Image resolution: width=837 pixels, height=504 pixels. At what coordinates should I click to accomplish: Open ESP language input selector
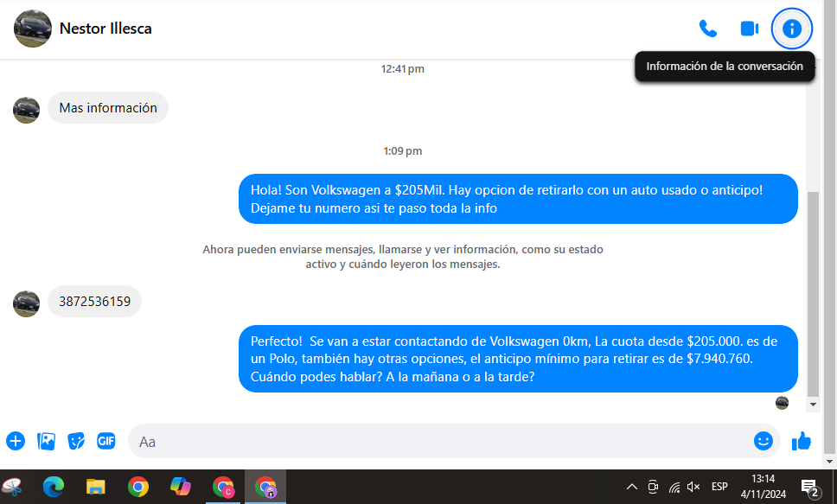719,487
